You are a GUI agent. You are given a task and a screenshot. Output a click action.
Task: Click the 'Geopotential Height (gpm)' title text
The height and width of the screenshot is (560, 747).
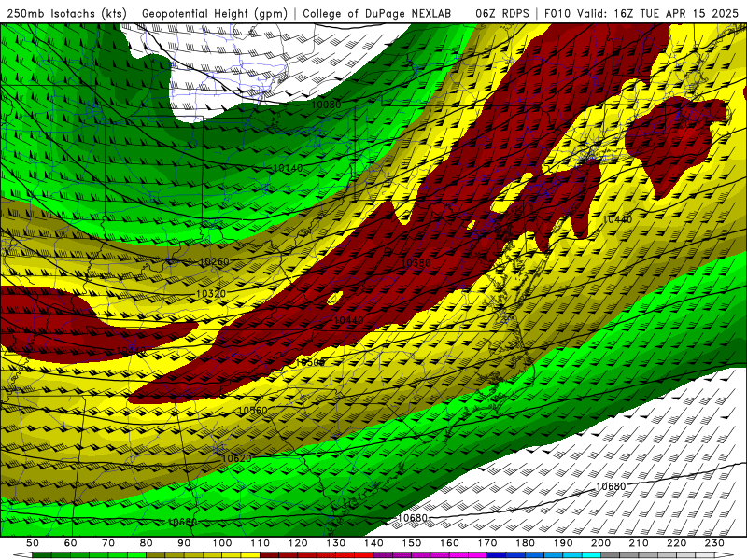click(x=215, y=13)
